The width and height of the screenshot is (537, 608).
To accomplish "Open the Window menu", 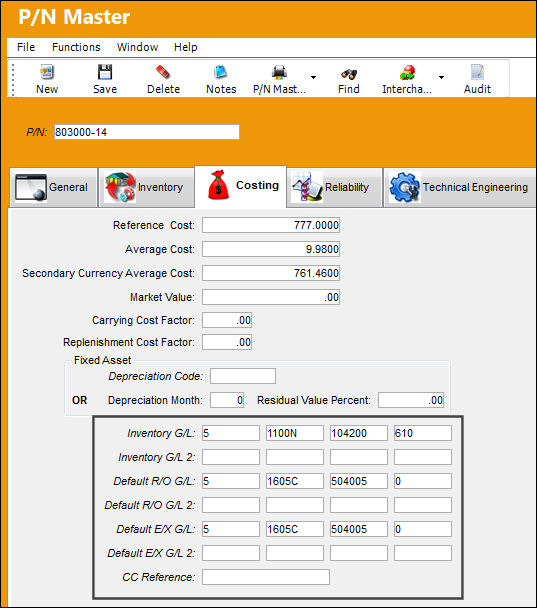I will click(x=137, y=47).
